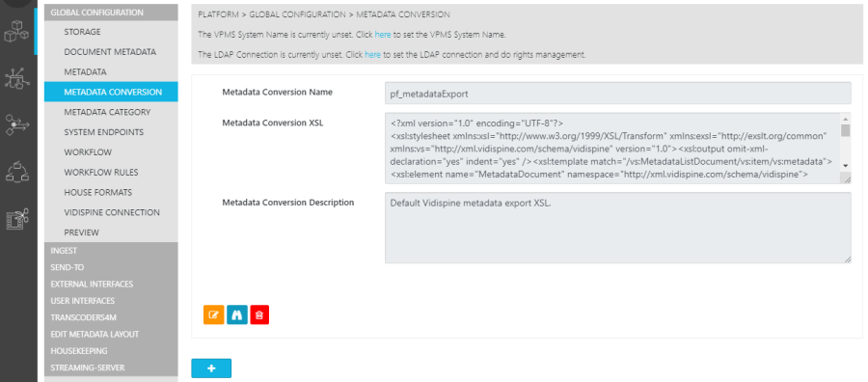868x382 pixels.
Task: Click 'here' link to set VPMS System Name
Action: tap(383, 35)
